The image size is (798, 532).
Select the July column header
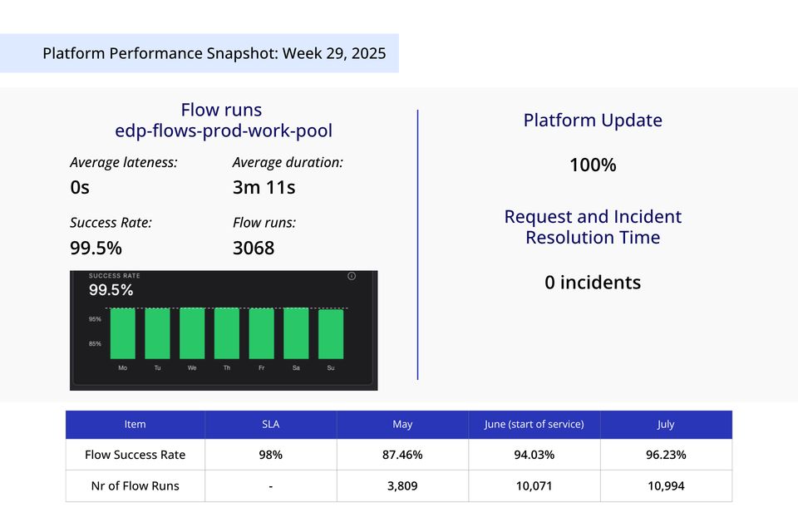pyautogui.click(x=666, y=424)
